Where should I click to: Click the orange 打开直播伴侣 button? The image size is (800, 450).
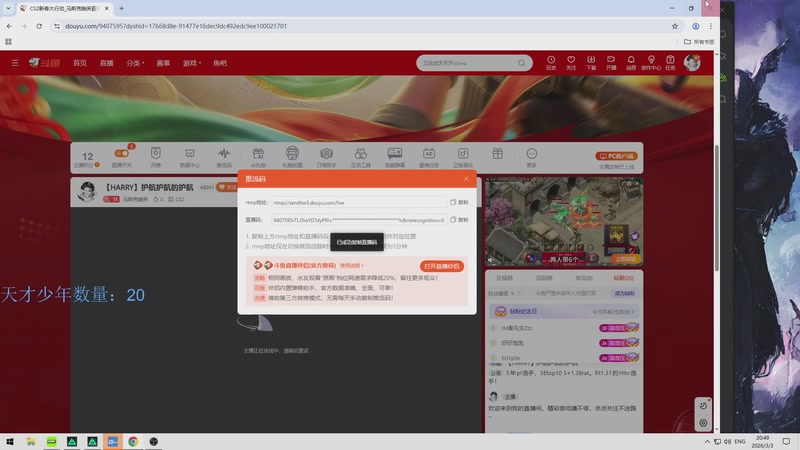[442, 266]
